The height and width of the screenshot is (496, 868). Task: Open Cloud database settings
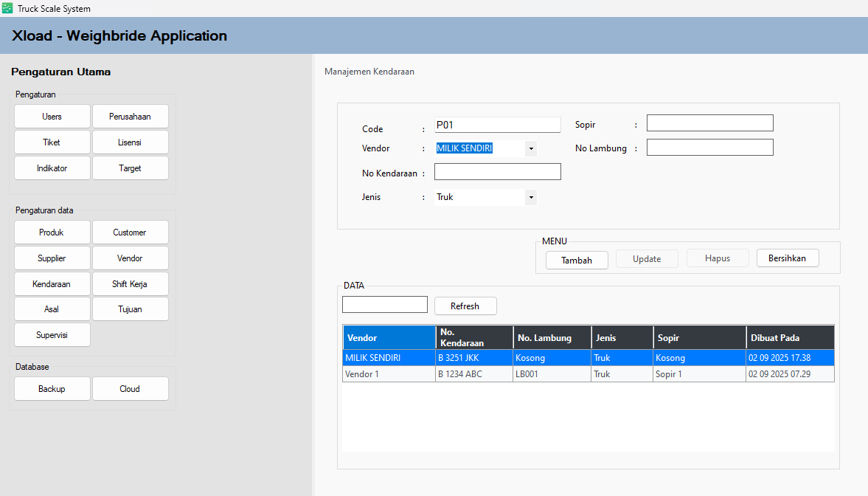click(130, 389)
